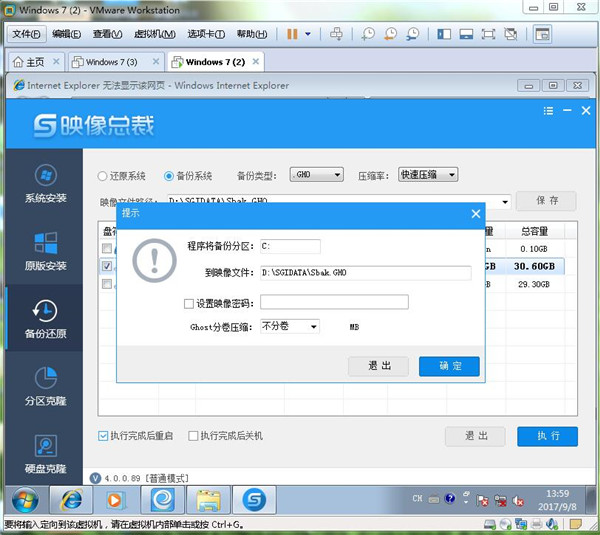Click the CH input language indicator
Image resolution: width=600 pixels, height=535 pixels.
(417, 498)
